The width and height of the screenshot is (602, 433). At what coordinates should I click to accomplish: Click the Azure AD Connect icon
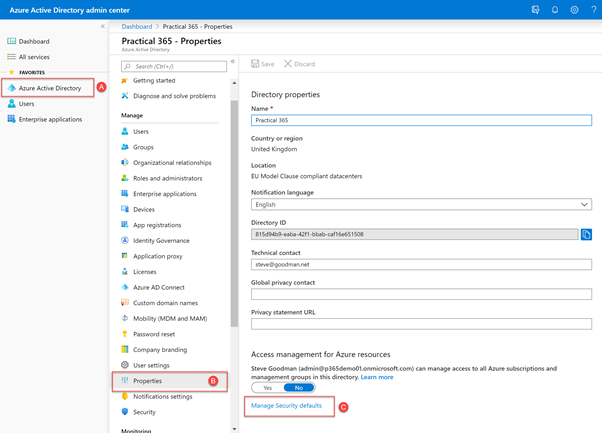pyautogui.click(x=125, y=287)
